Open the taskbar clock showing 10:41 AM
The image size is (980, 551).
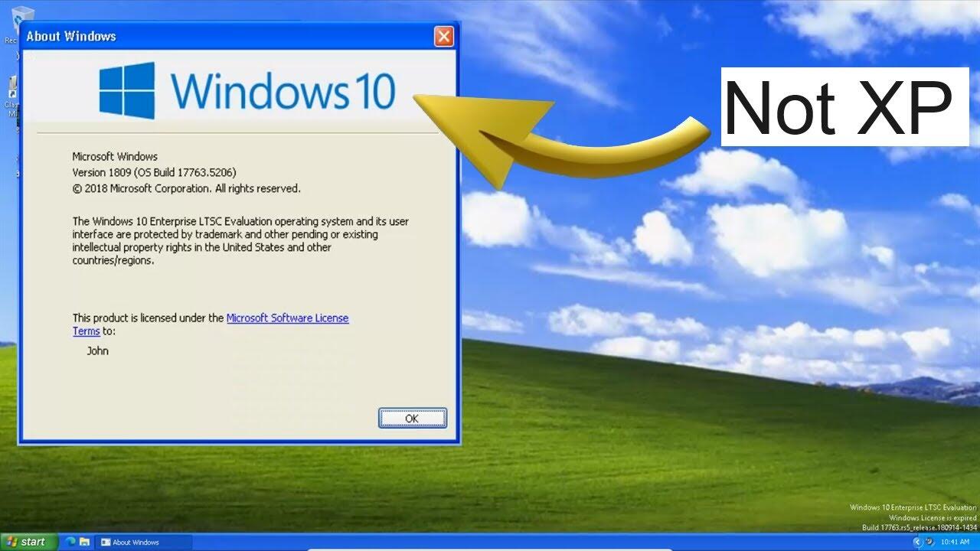tap(955, 542)
